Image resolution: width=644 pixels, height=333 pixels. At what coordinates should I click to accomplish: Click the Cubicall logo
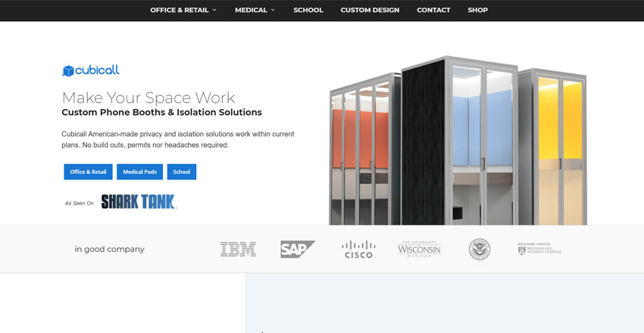[91, 70]
